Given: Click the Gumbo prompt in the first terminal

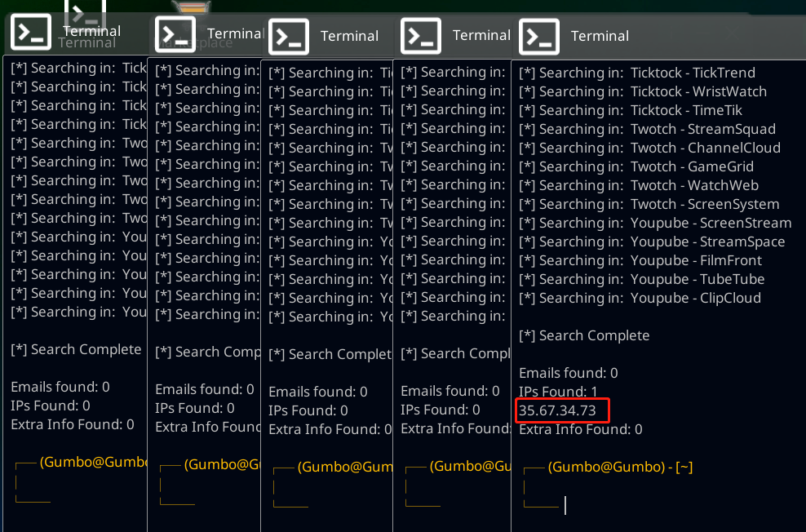Looking at the screenshot, I should (x=94, y=462).
